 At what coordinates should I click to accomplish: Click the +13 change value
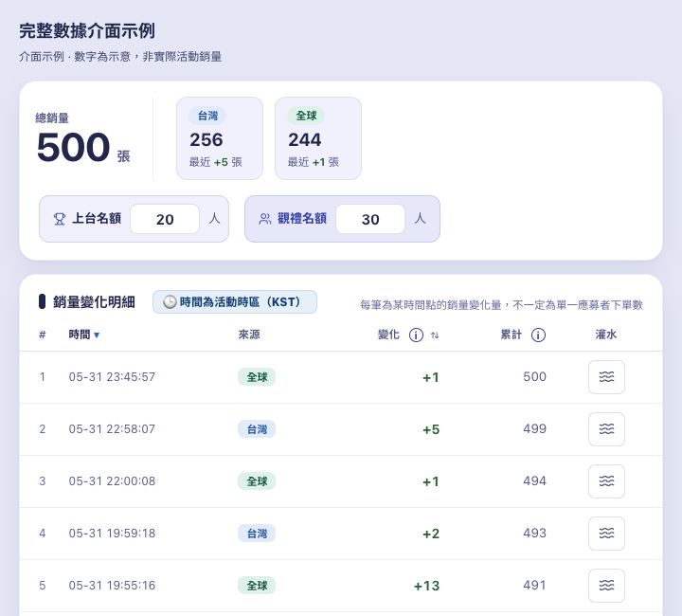(x=426, y=586)
